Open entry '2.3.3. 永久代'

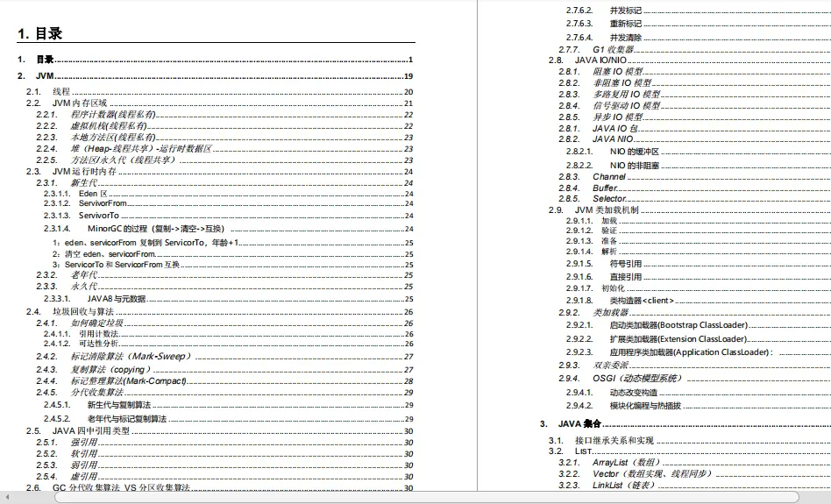[x=224, y=287]
